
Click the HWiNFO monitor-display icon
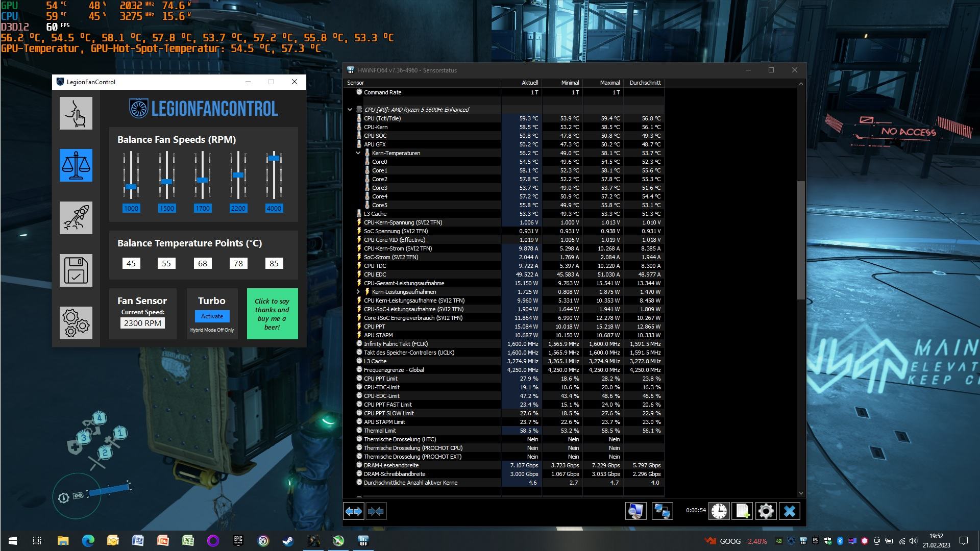pyautogui.click(x=636, y=511)
